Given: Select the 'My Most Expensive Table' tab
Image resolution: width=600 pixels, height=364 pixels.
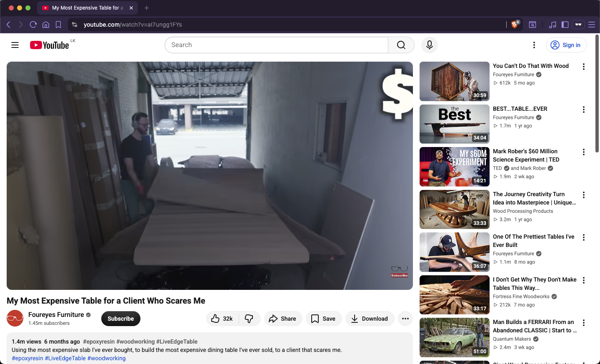Looking at the screenshot, I should (x=87, y=8).
